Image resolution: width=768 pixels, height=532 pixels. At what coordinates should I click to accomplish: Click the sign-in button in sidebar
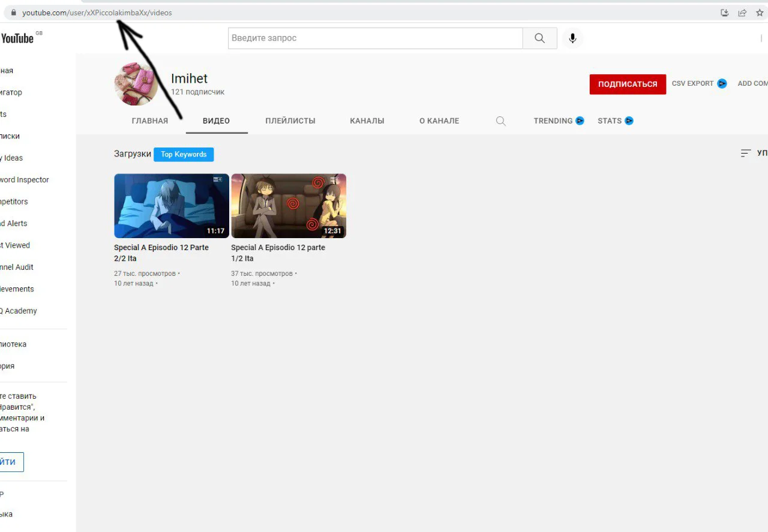coord(11,462)
